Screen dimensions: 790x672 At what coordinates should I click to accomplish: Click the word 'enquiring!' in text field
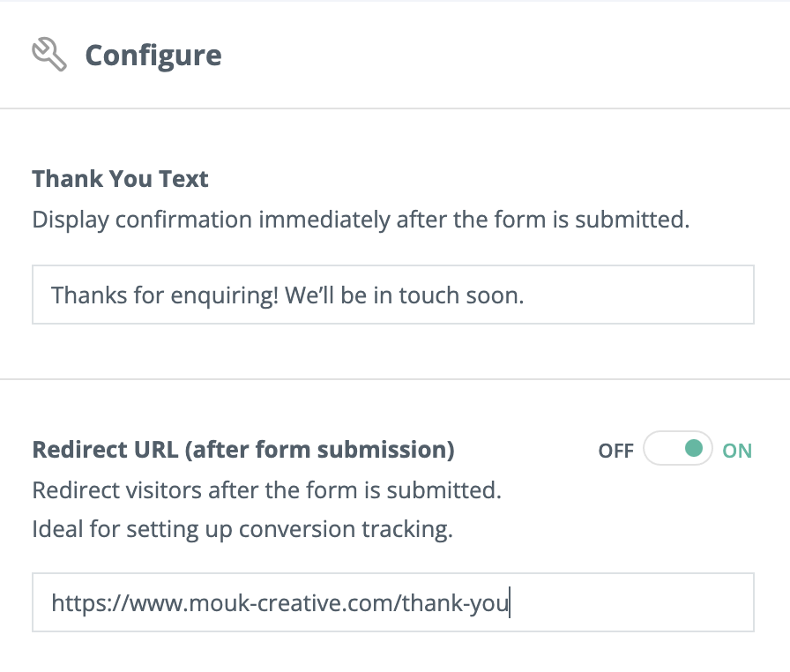[x=224, y=295]
